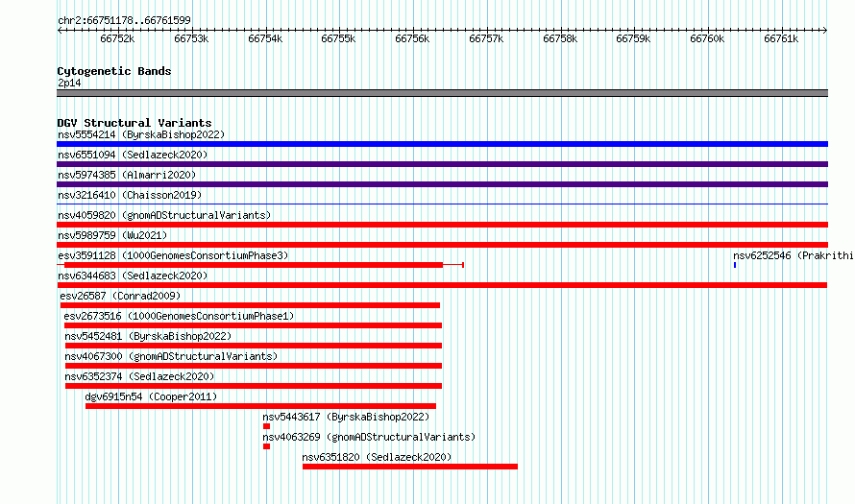Open variant label nsv5974385 (Almarri2020)
The width and height of the screenshot is (855, 504).
pos(127,176)
